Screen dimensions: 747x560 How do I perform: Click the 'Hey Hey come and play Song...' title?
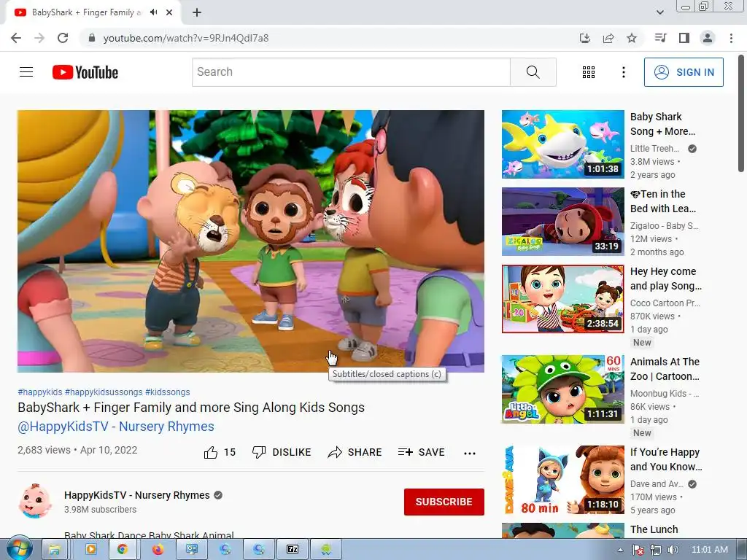coord(665,279)
